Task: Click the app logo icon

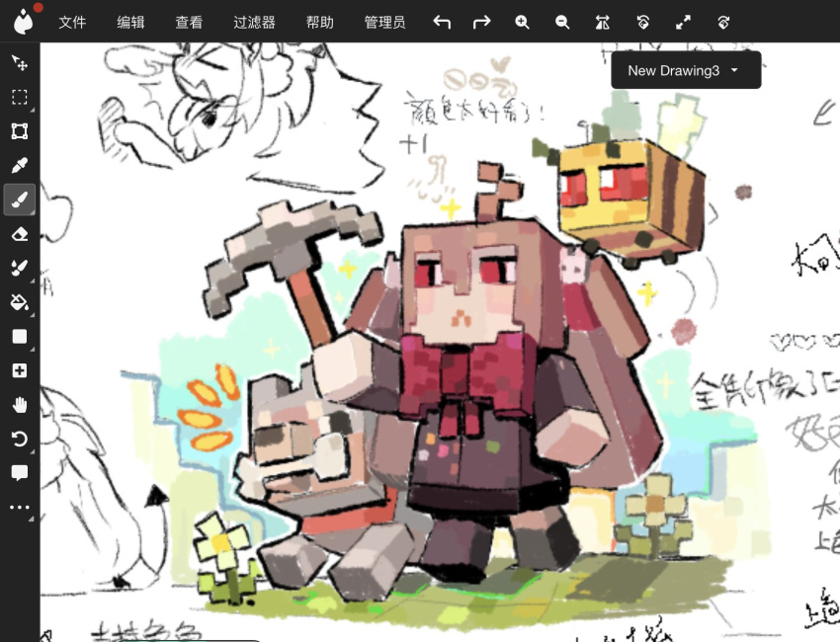Action: (x=23, y=22)
